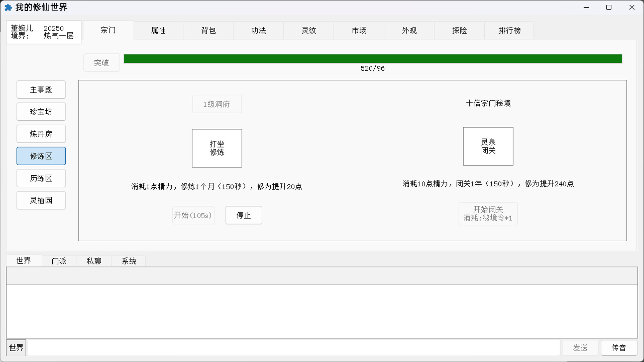Enter the 炼丹房 alchemy room
Screen dimensions: 644x362
(x=41, y=134)
